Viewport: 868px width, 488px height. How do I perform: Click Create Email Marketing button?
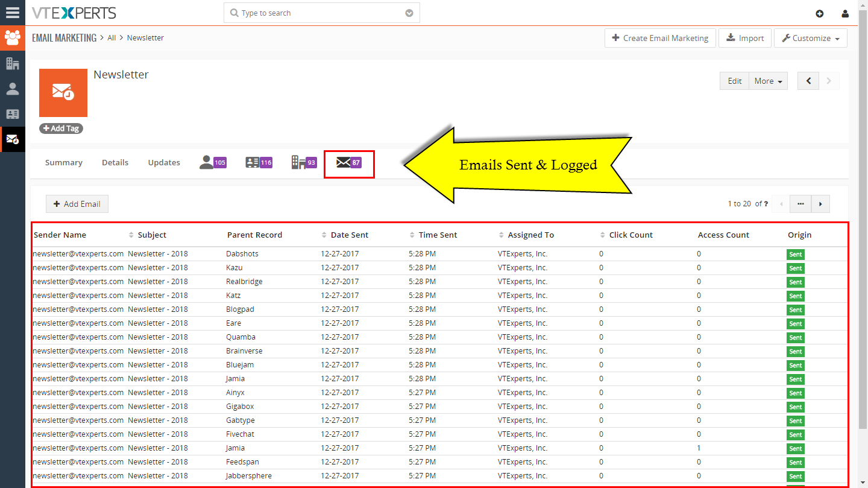661,38
